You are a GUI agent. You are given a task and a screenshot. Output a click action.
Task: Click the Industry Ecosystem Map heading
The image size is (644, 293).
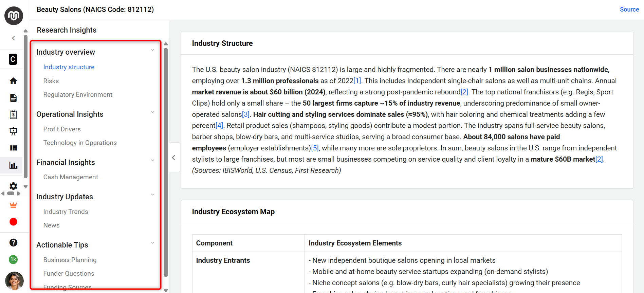coord(233,212)
